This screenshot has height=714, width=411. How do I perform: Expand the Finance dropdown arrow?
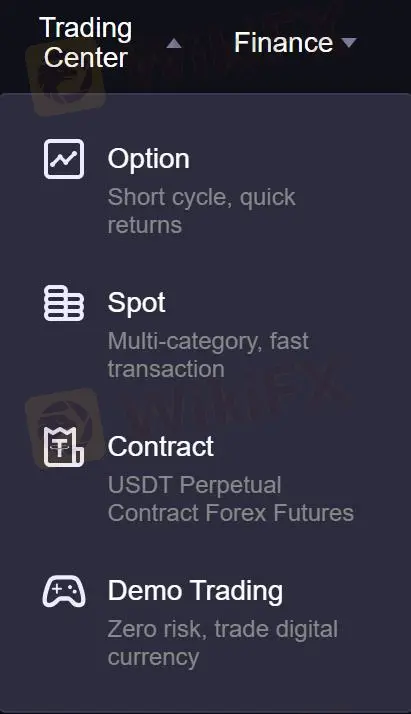tap(349, 43)
